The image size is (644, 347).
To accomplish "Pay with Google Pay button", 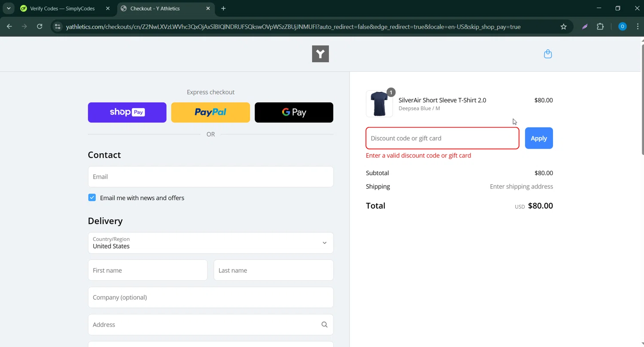I will pos(294,113).
